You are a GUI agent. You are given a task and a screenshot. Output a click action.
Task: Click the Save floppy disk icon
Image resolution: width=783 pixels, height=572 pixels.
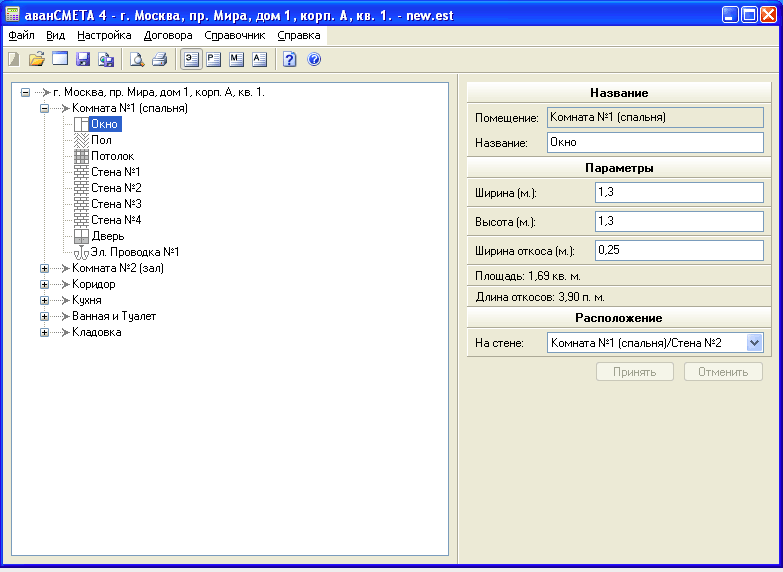point(83,60)
